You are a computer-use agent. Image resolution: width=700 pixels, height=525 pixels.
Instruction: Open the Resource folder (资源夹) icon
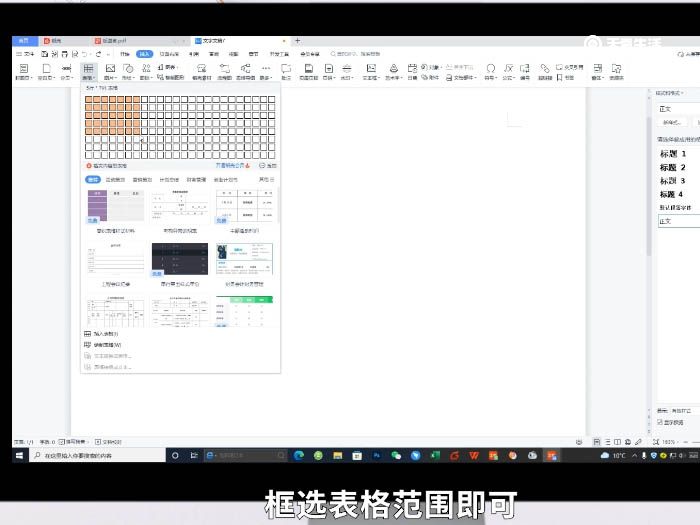click(x=617, y=71)
